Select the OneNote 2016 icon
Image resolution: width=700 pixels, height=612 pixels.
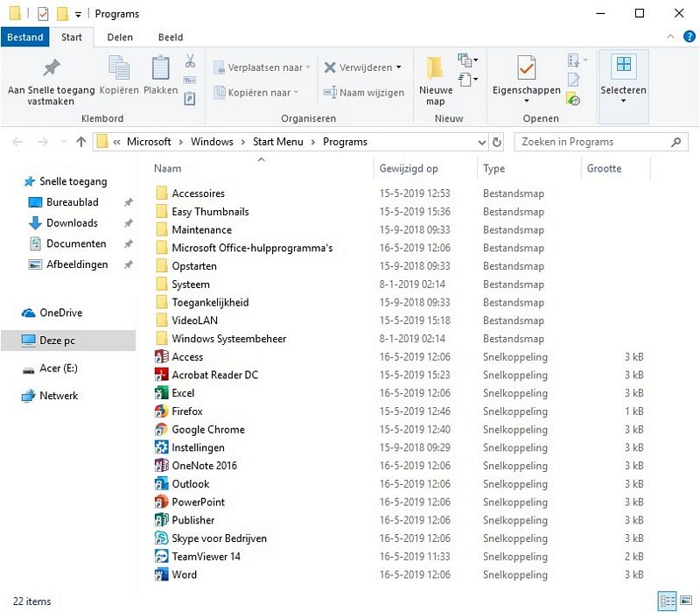[161, 466]
